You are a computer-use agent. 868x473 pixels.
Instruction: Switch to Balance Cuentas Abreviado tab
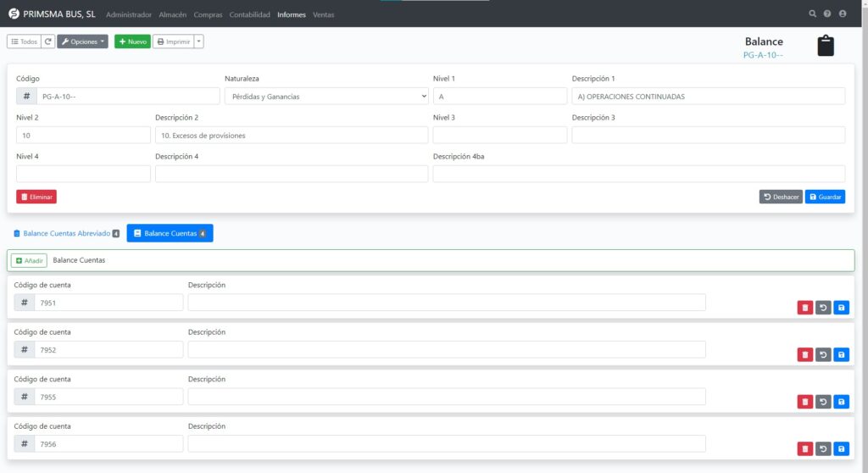pyautogui.click(x=66, y=233)
